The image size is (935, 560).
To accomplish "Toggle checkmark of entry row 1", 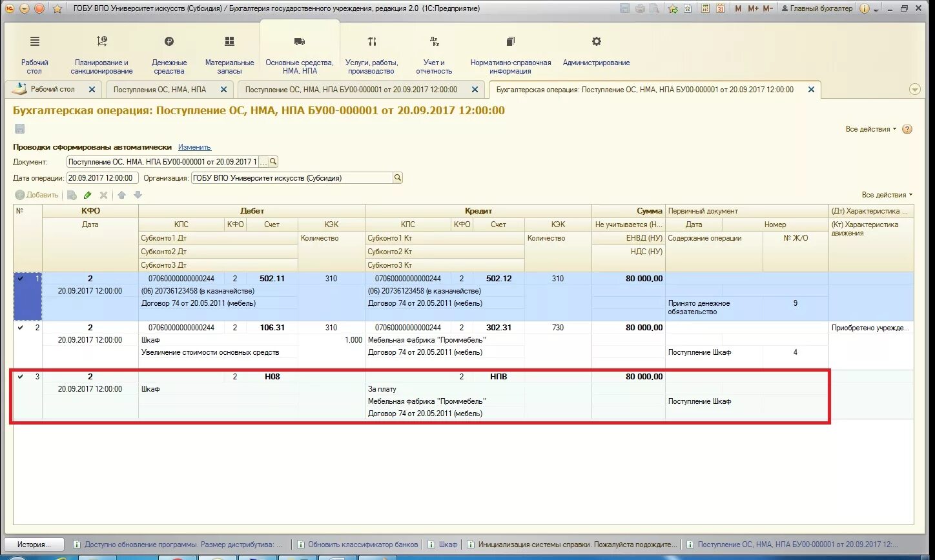I will pyautogui.click(x=20, y=278).
